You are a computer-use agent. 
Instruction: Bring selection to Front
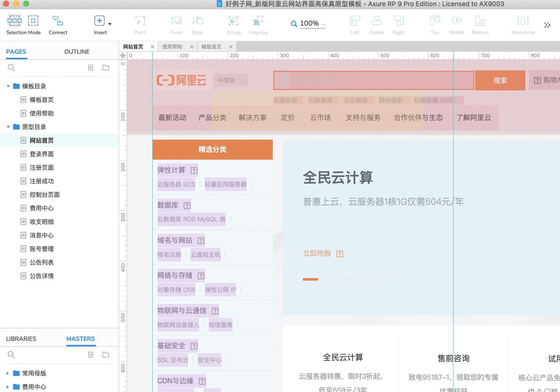point(176,25)
